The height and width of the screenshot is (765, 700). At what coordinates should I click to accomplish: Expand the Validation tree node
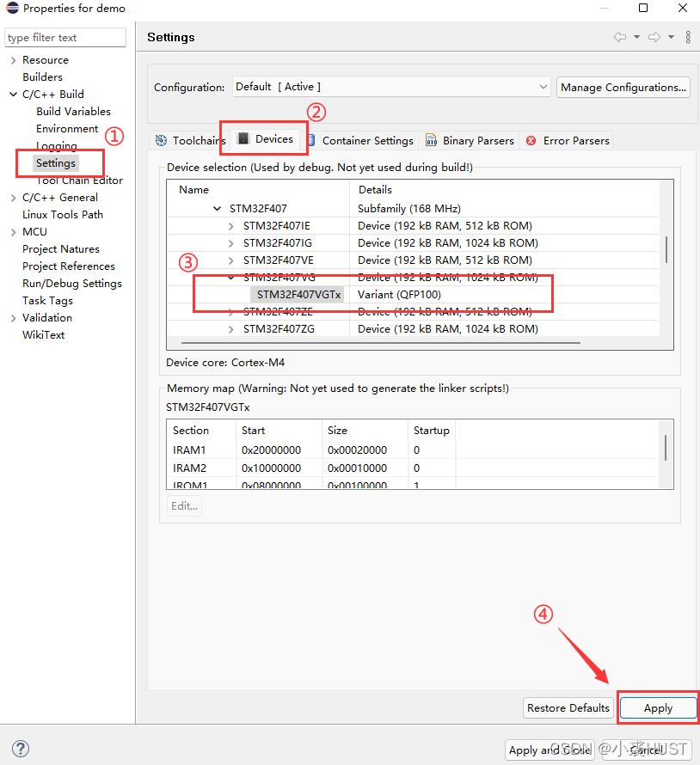point(13,318)
